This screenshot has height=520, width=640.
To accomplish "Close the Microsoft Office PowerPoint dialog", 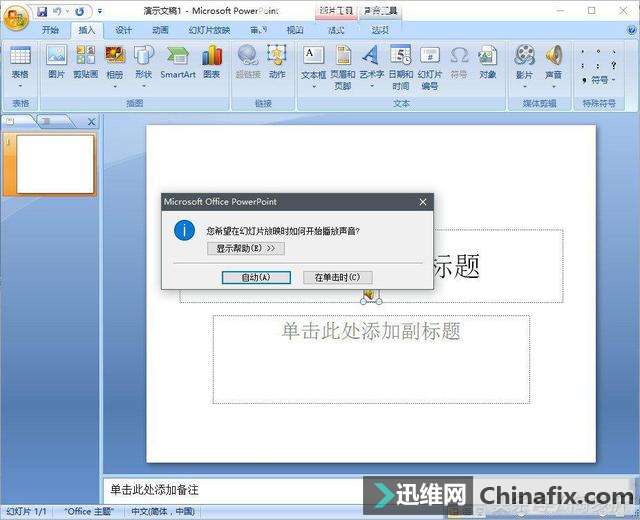I will [x=423, y=202].
